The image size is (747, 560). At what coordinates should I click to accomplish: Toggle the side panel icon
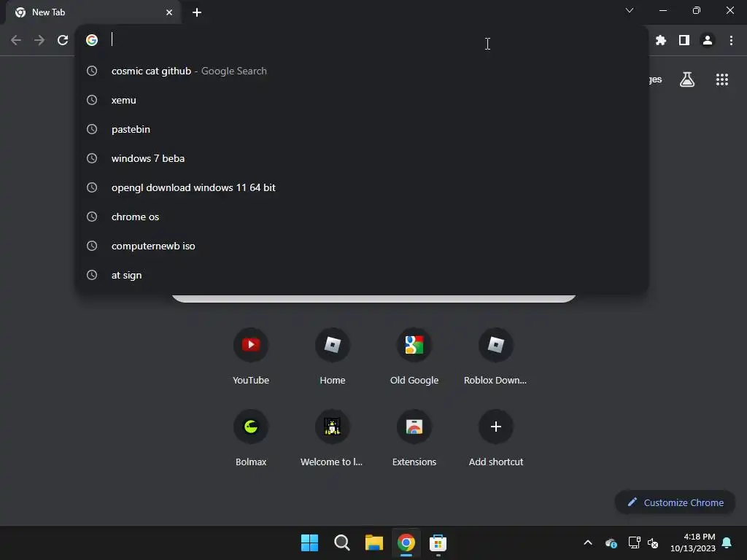pyautogui.click(x=684, y=41)
